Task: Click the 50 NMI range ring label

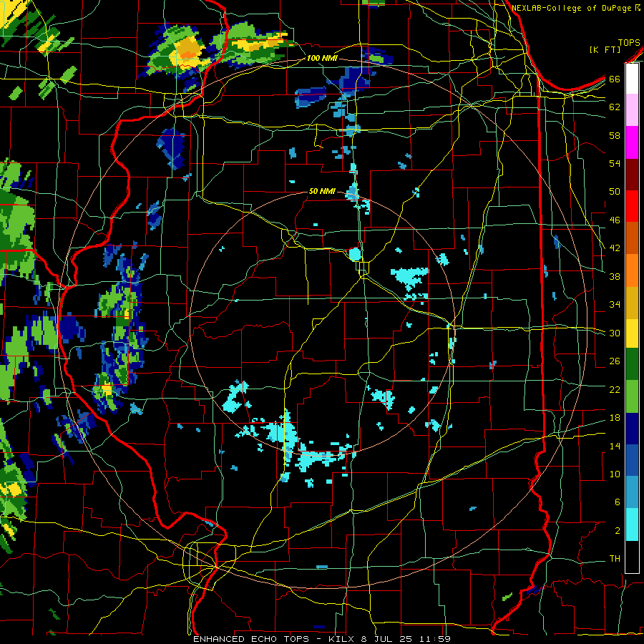Action: point(321,191)
